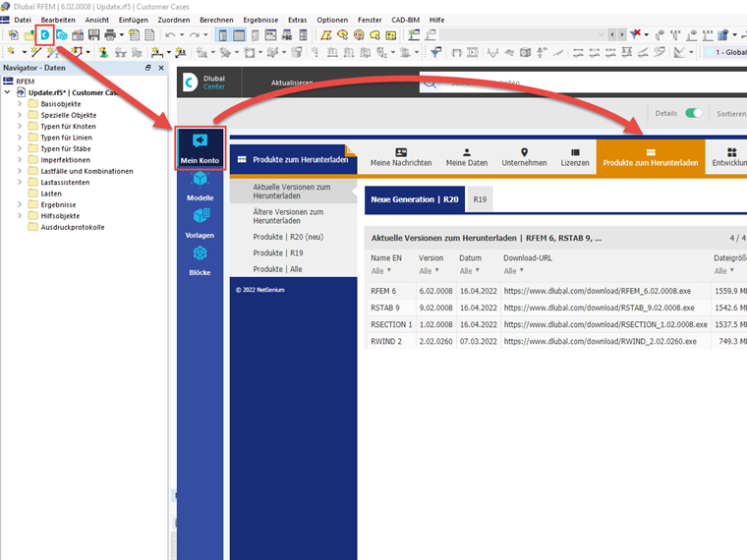Switch to the Lizenzen tab
Image resolution: width=747 pixels, height=560 pixels.
point(575,157)
